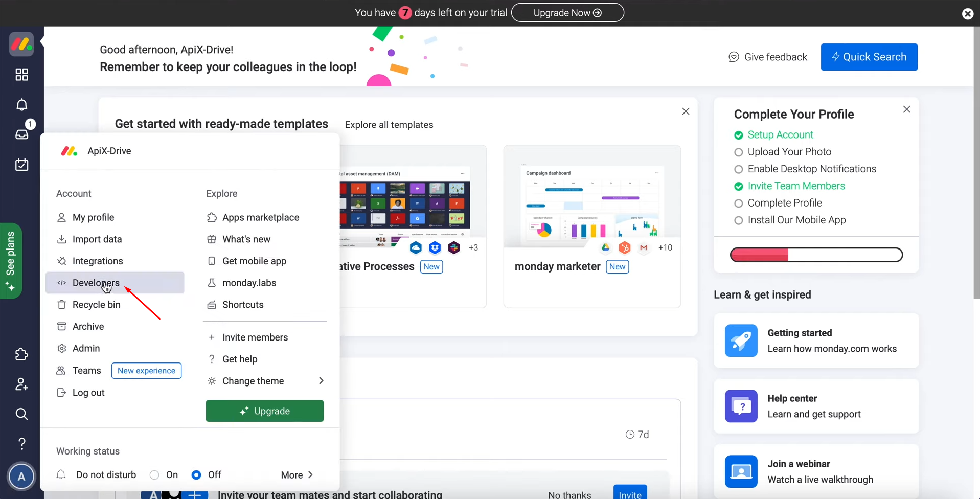Click Upgrade Now in trial banner
The width and height of the screenshot is (980, 499).
[x=567, y=13]
